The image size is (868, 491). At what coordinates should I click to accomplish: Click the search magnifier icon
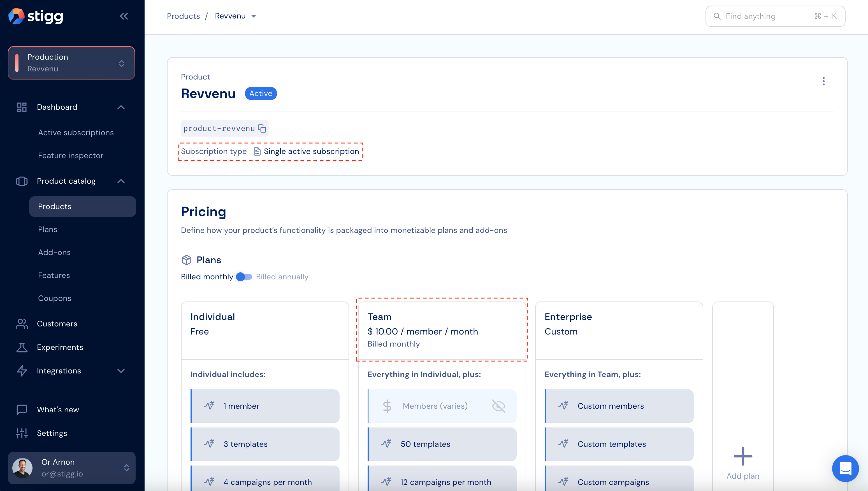point(717,16)
